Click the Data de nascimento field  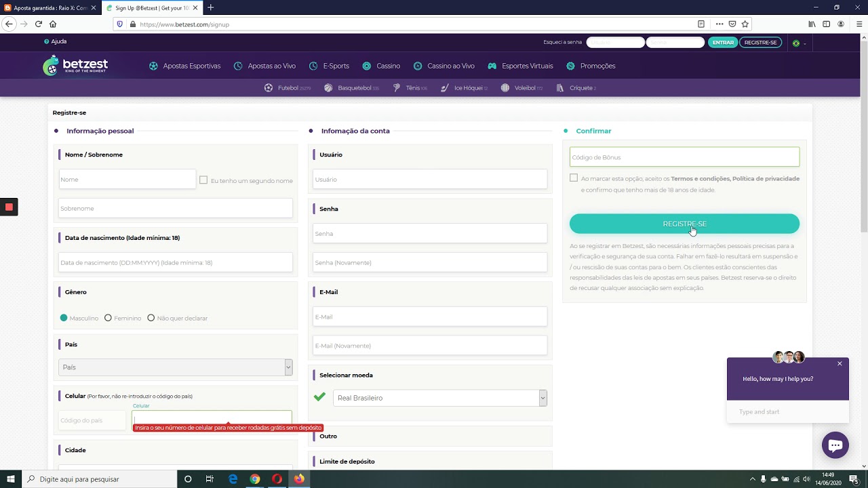point(175,262)
